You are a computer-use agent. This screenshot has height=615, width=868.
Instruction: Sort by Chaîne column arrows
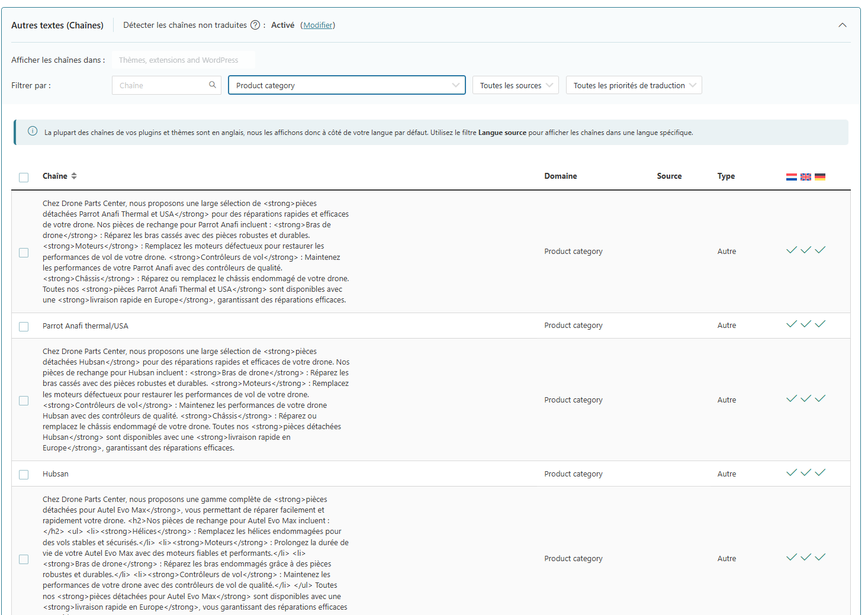tap(74, 176)
